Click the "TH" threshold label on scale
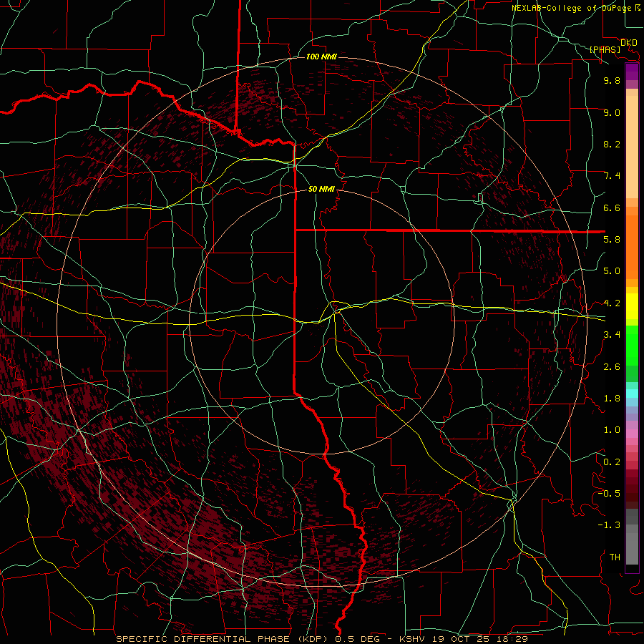Viewport: 644px width, 644px height. pyautogui.click(x=615, y=557)
